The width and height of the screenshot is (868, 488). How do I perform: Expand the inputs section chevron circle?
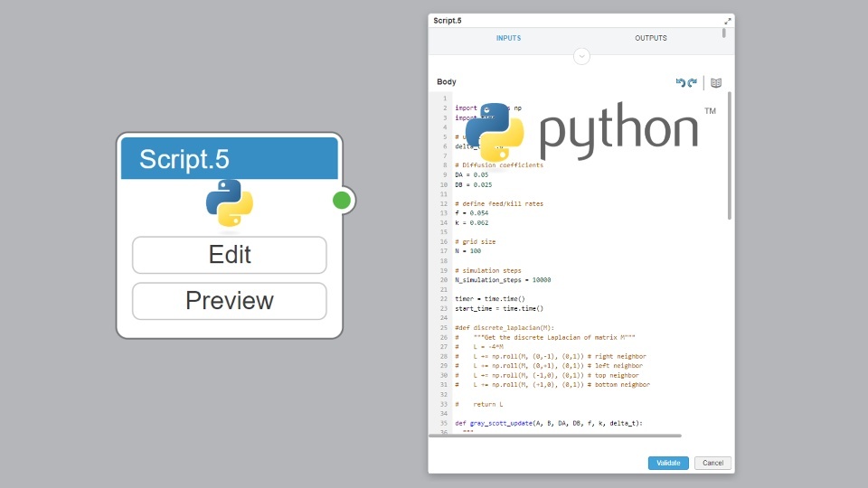point(581,56)
